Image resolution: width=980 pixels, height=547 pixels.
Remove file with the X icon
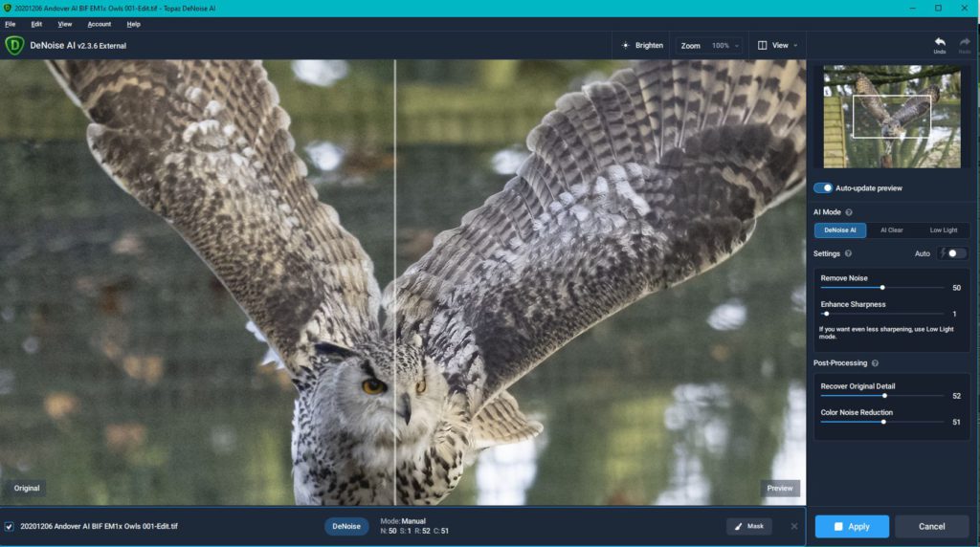tap(793, 526)
